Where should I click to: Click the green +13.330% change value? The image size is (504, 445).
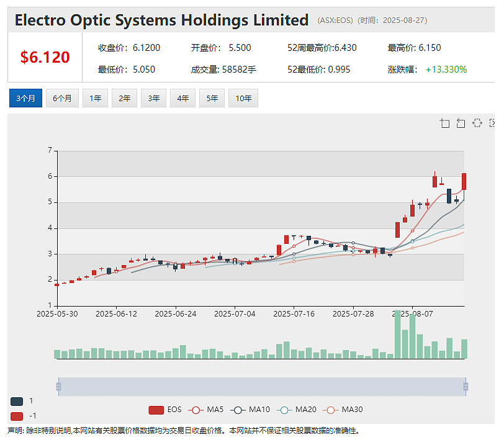pyautogui.click(x=446, y=70)
